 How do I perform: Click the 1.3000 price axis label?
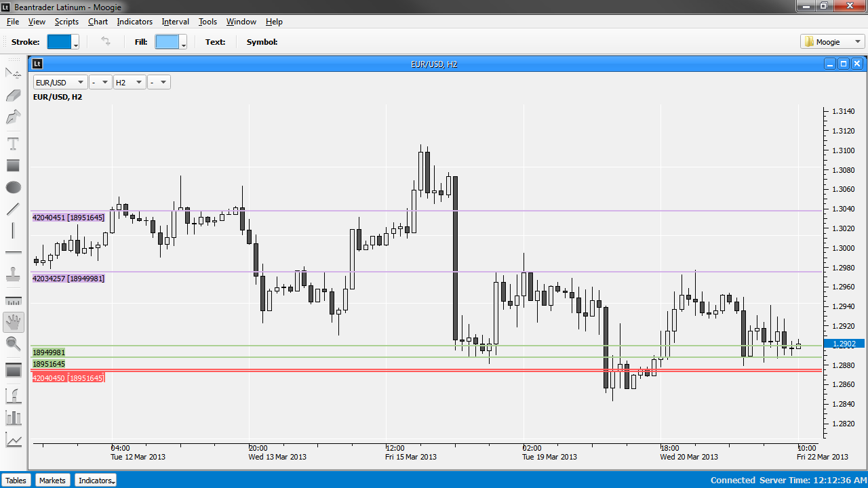coord(844,248)
